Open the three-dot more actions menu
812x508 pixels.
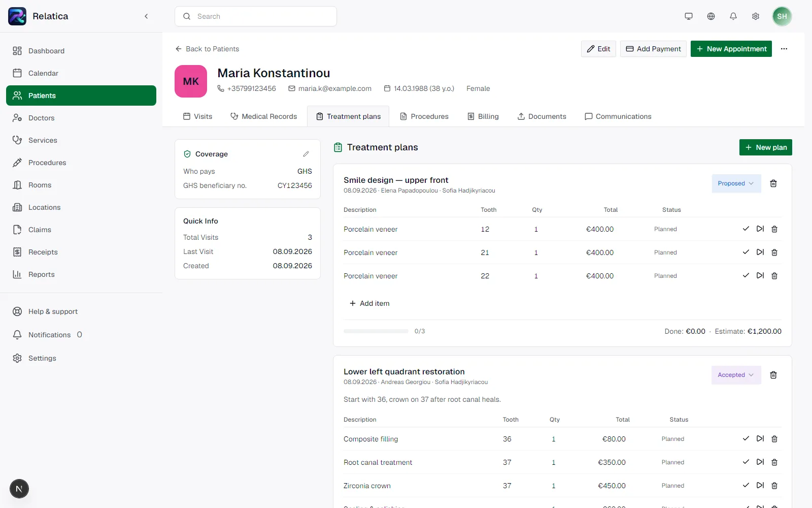tap(784, 49)
